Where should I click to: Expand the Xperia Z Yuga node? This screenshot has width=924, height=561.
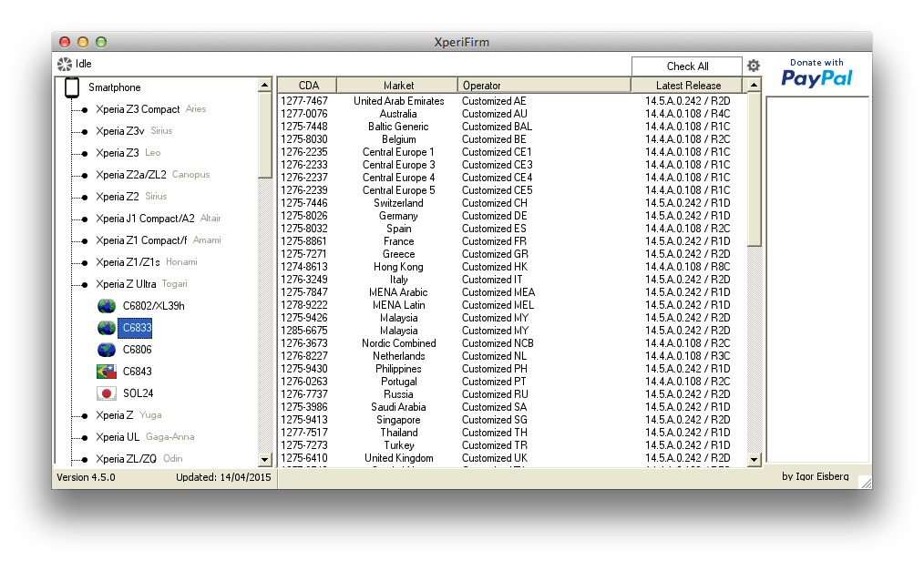click(84, 416)
